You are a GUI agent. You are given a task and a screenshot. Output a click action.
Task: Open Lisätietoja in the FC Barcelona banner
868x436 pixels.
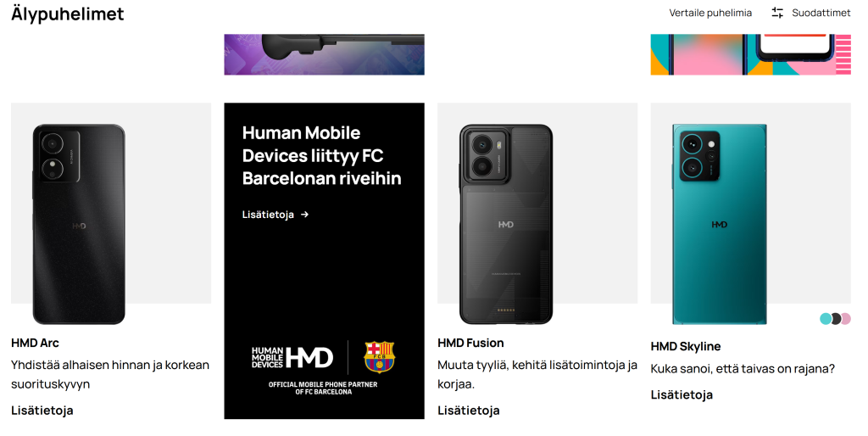pyautogui.click(x=268, y=215)
